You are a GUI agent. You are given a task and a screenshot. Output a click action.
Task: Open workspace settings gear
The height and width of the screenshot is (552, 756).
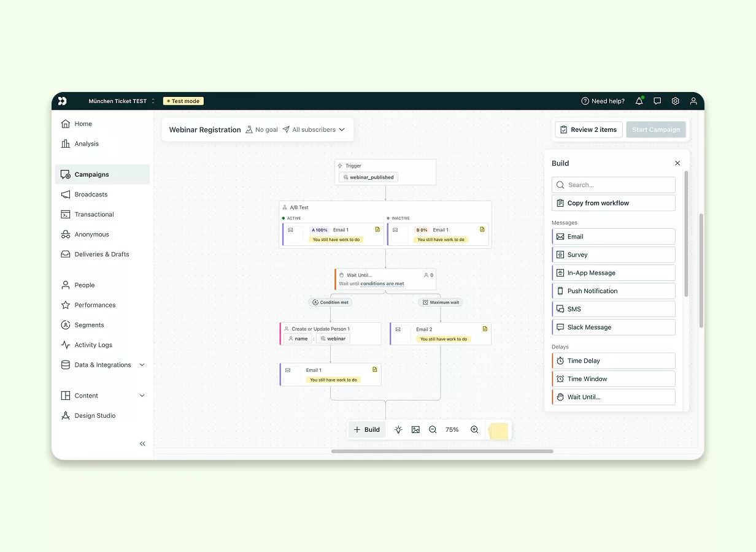pyautogui.click(x=675, y=101)
